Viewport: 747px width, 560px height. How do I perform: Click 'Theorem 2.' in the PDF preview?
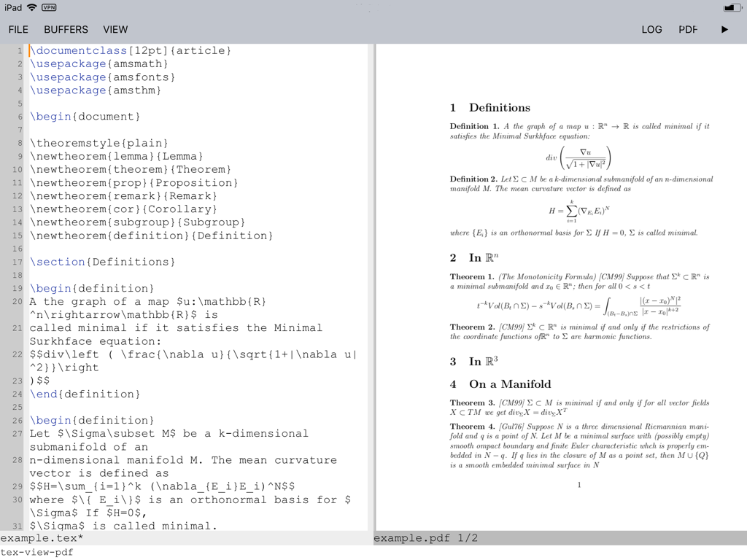tap(472, 327)
